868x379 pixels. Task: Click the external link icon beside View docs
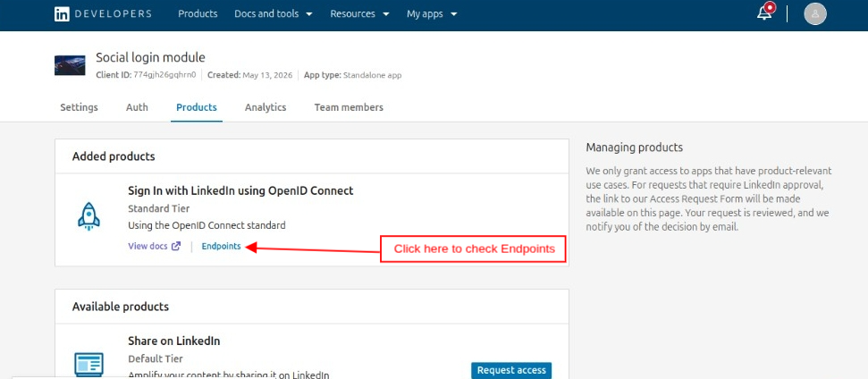click(175, 246)
